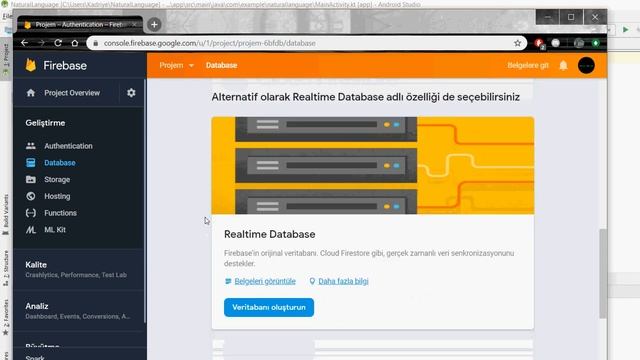Select Authentication in the sidebar
The width and height of the screenshot is (640, 360).
click(68, 146)
